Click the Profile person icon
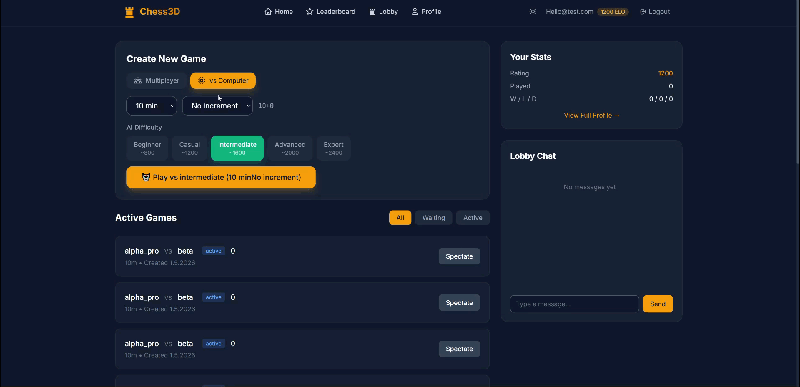800x387 pixels. [x=415, y=12]
